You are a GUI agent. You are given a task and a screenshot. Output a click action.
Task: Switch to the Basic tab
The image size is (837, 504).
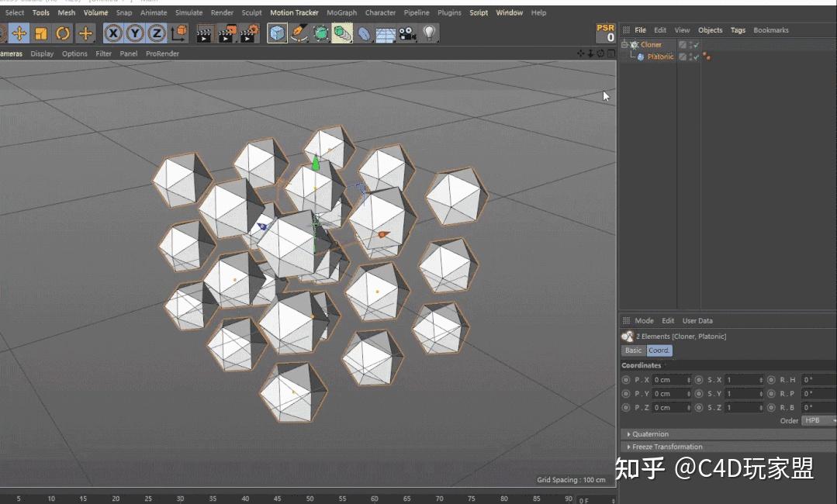click(633, 350)
